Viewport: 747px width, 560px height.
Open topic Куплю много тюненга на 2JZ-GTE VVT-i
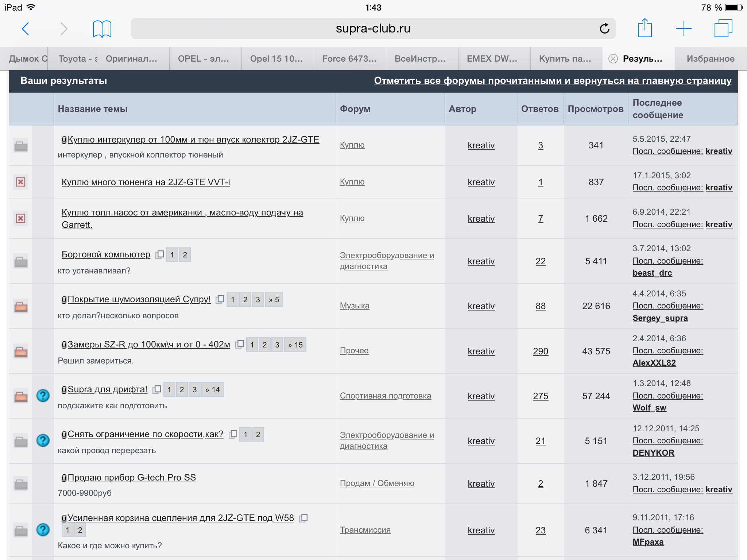tap(146, 182)
